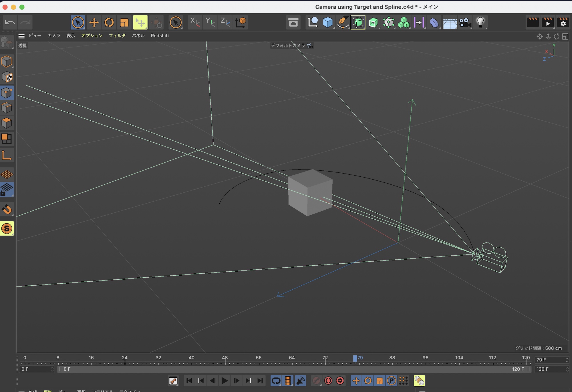572x392 pixels.
Task: Click the light bulb Light object icon
Action: [x=480, y=22]
